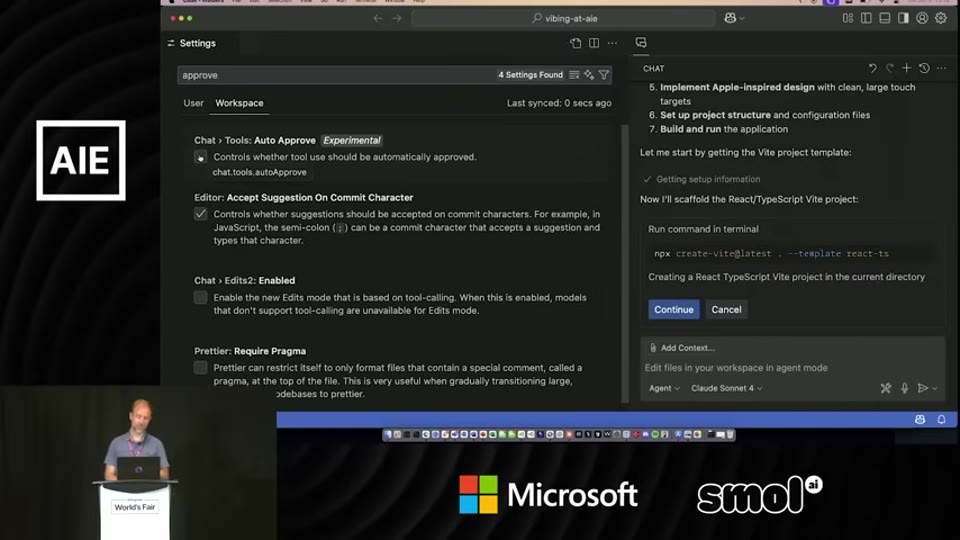
Task: Click the 'chat.tools.autoApprove' setting ID tooltip
Action: click(260, 173)
